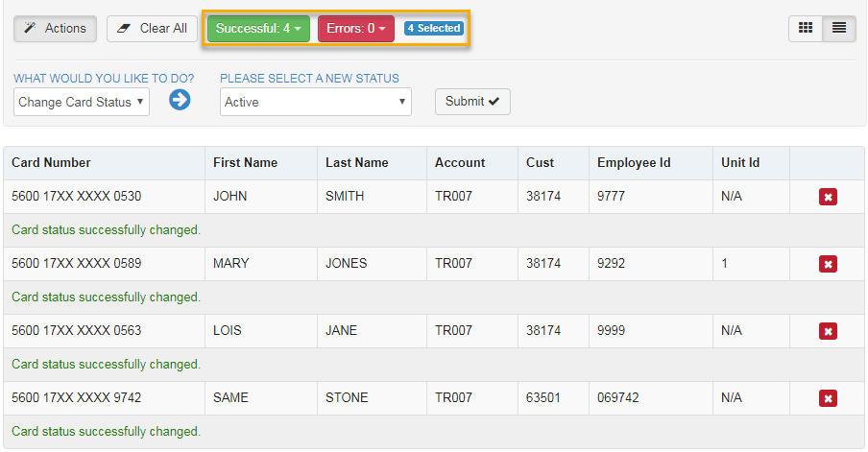Open Change Card Status dropdown

[x=82, y=102]
